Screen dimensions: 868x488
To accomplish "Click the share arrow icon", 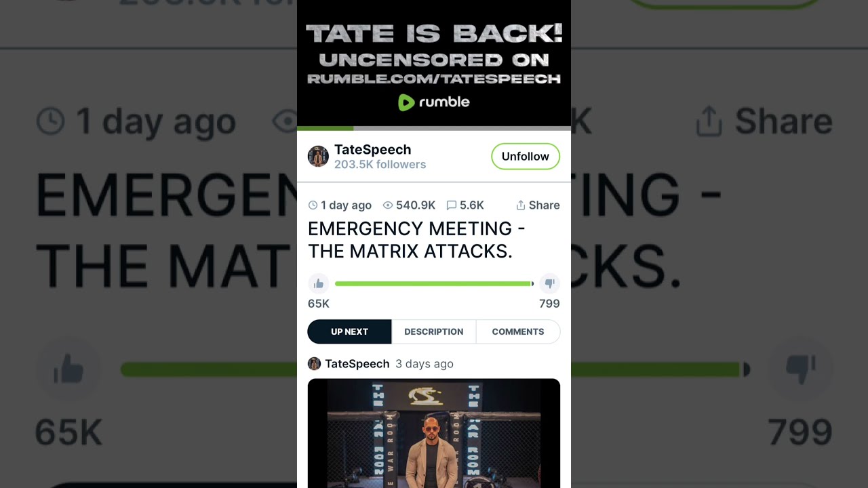I will click(521, 205).
